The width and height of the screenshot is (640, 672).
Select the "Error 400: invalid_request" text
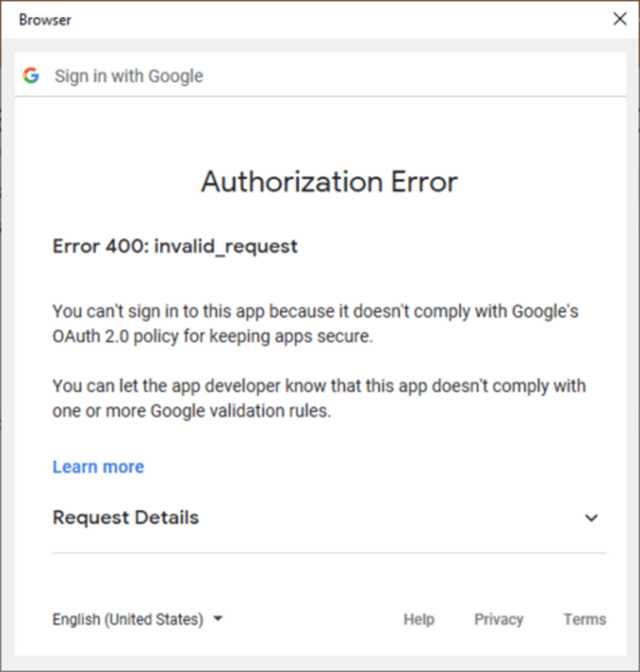(175, 246)
